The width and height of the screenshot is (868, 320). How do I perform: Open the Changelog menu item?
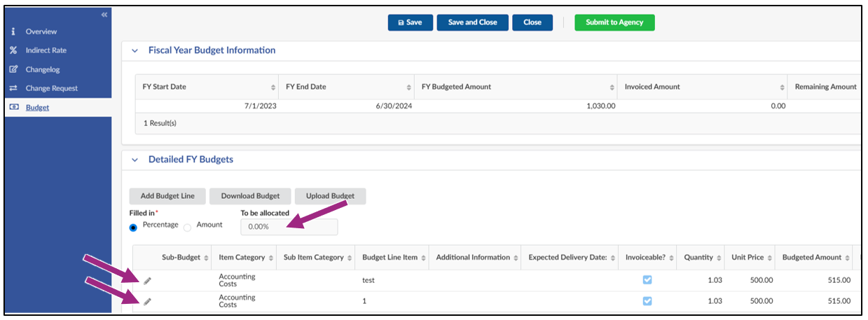pyautogui.click(x=43, y=69)
